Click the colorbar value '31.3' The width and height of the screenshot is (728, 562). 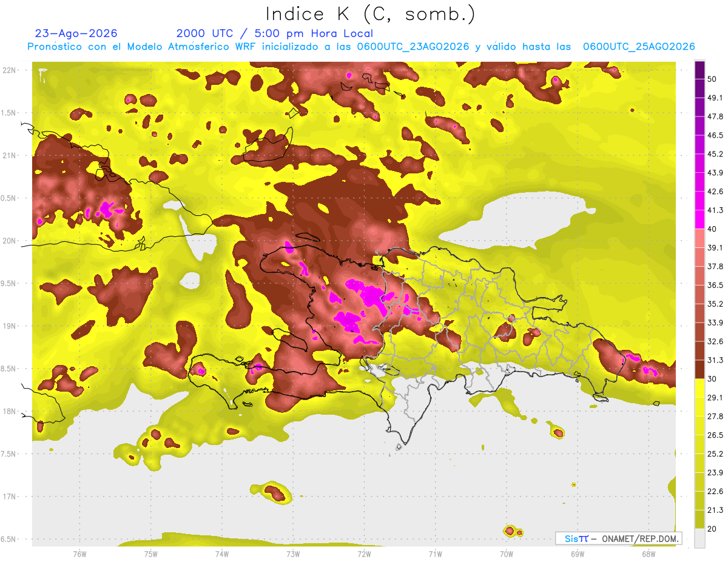pos(715,360)
